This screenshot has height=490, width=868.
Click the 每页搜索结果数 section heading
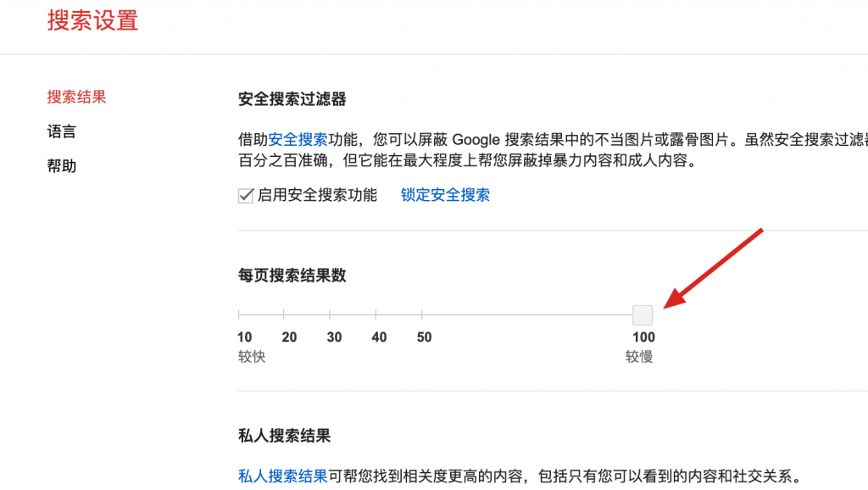292,276
